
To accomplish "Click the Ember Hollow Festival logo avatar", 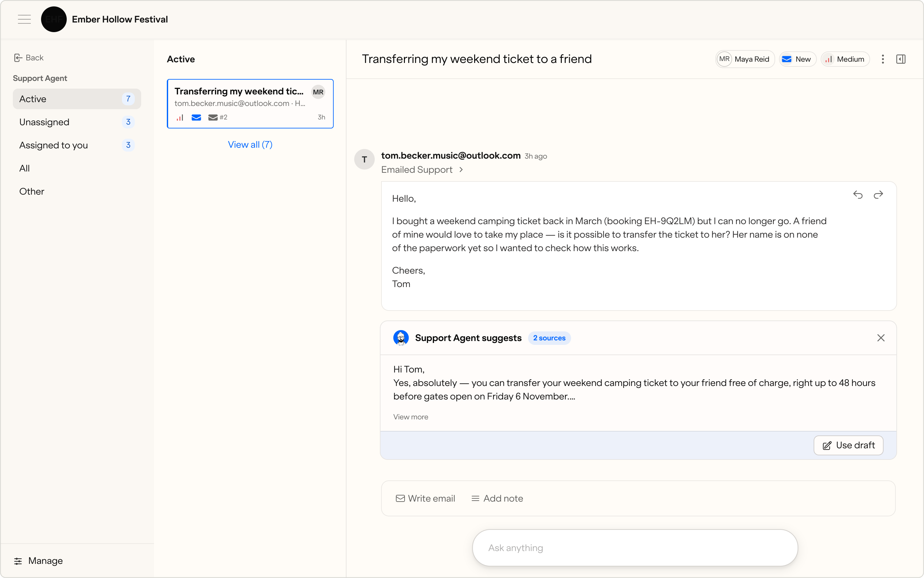I will 54,19.
